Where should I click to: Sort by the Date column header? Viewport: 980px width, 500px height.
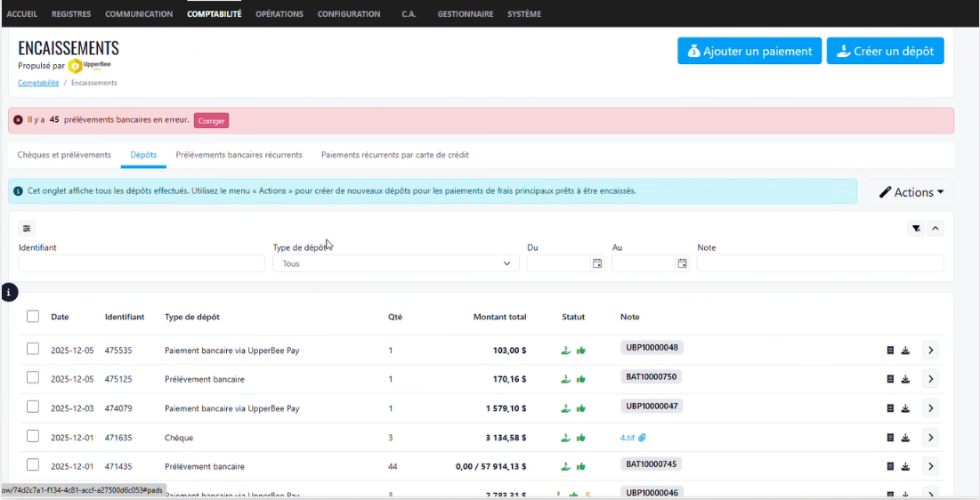pos(60,317)
